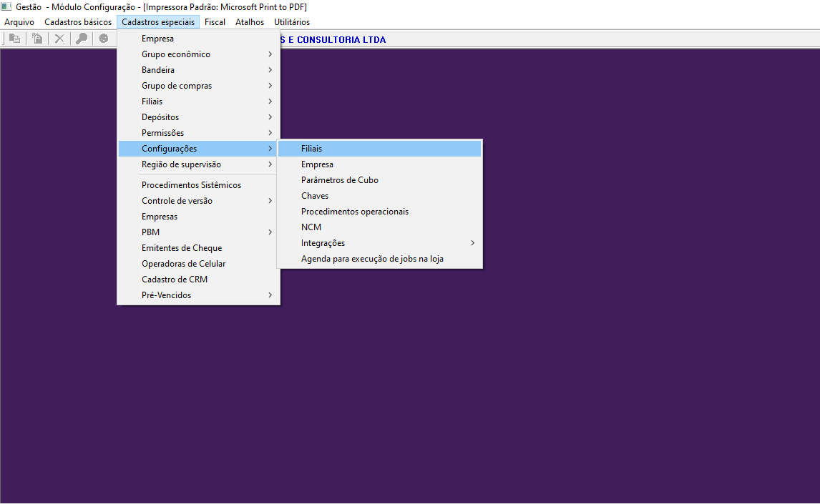Select Empresa at top of Cadastros especiais menu
Image resolution: width=820 pixels, height=504 pixels.
[199, 39]
